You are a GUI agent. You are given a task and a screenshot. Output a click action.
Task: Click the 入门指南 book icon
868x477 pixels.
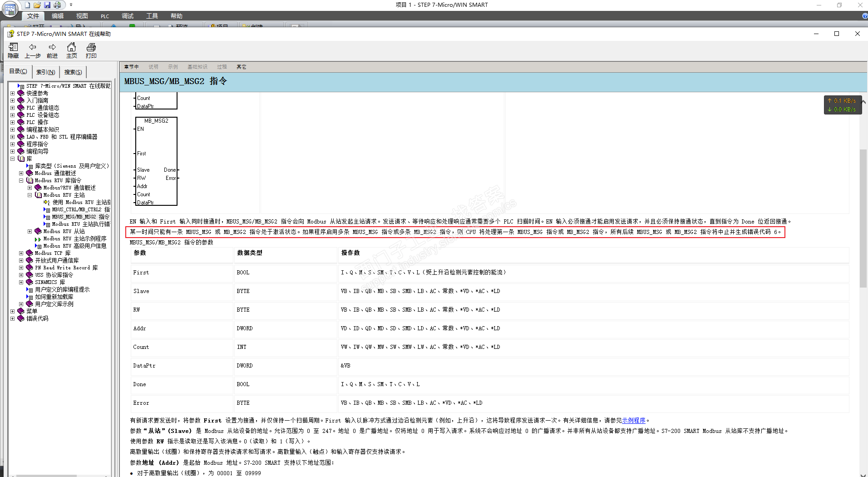coord(21,100)
